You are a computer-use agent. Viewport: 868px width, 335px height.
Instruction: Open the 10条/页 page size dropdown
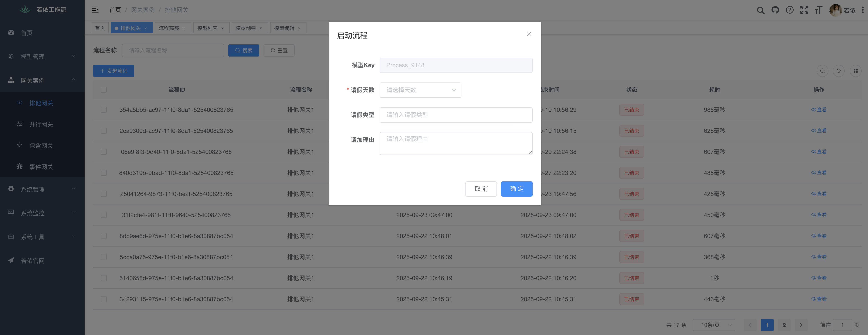coord(714,325)
